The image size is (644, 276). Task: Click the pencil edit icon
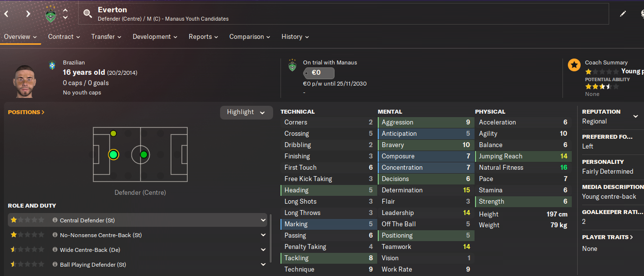point(623,14)
